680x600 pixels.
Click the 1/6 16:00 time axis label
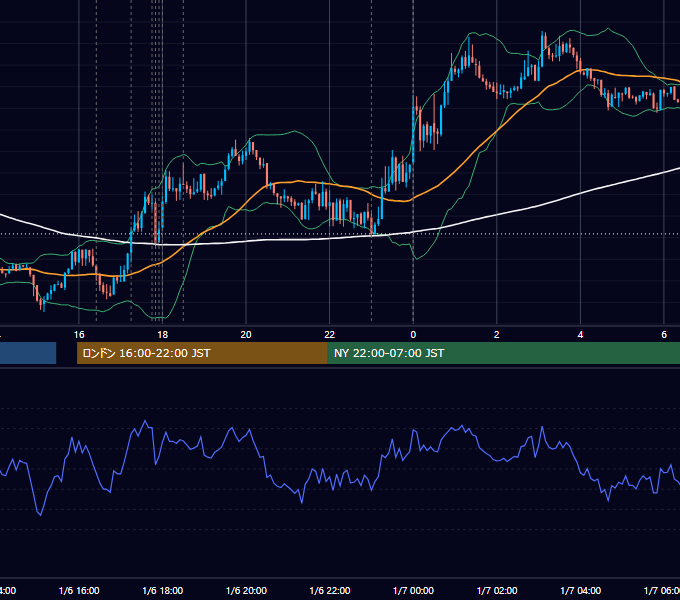click(79, 590)
